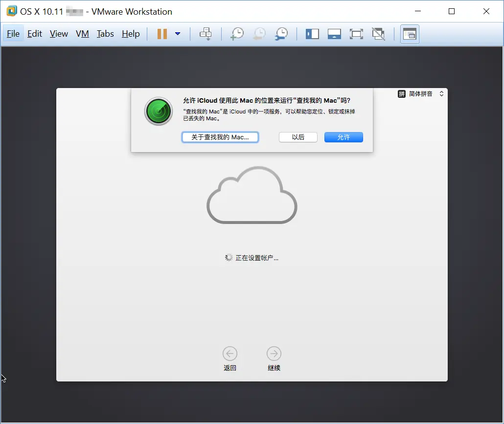
Task: Click the 拼 input method badge
Action: (x=401, y=93)
